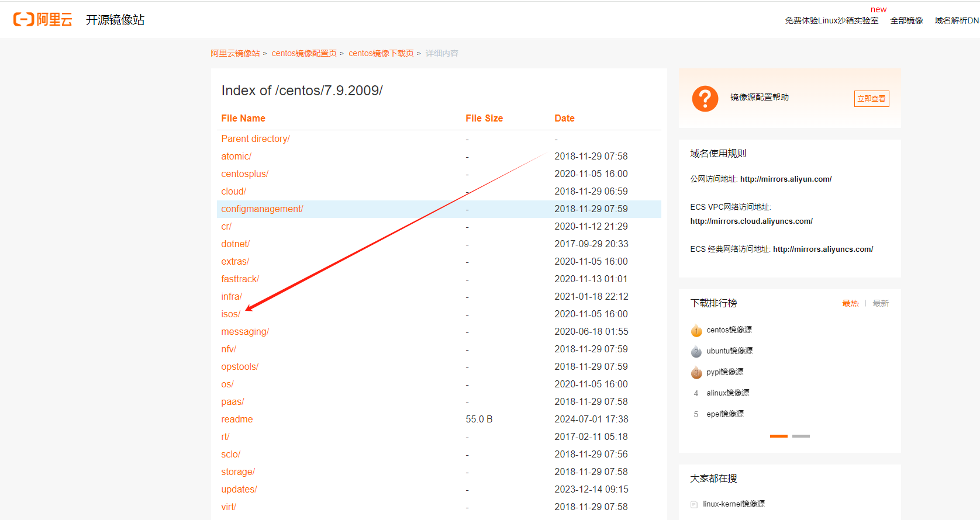Open the pypi镜像源 ranking entry

[x=725, y=372]
